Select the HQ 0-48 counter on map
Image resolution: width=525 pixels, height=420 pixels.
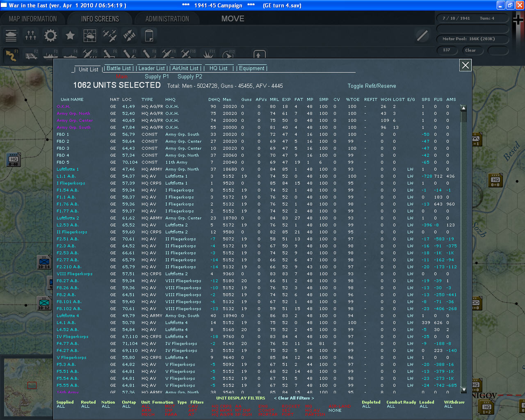tap(14, 160)
